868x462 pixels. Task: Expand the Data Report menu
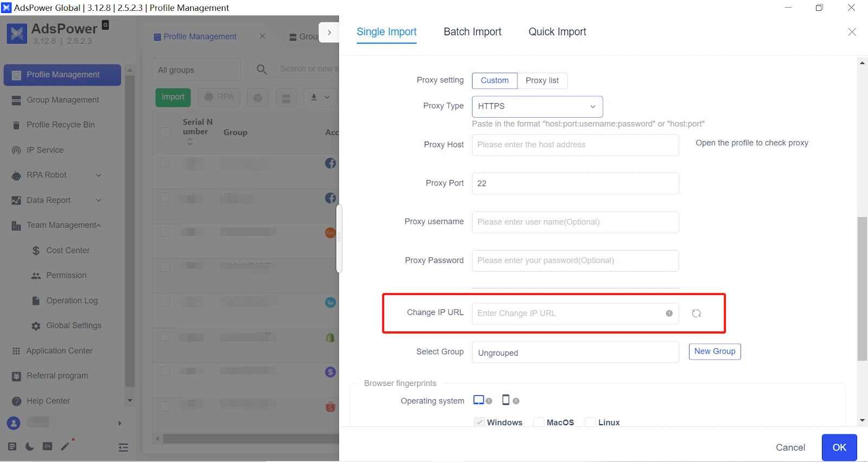click(99, 200)
